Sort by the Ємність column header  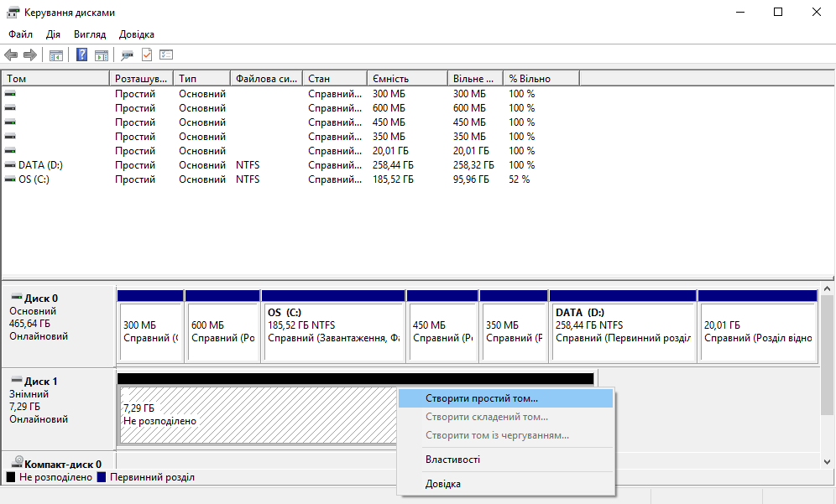click(x=406, y=78)
